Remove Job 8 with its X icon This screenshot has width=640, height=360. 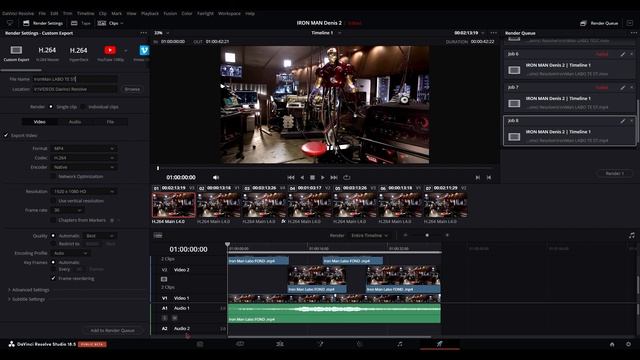tap(631, 121)
